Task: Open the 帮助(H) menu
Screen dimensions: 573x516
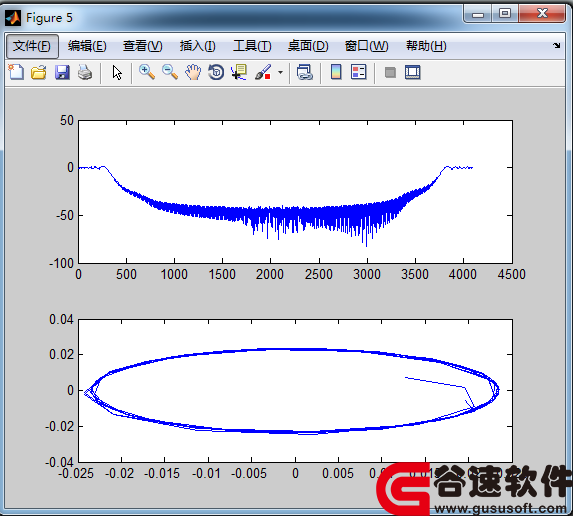Action: 426,46
